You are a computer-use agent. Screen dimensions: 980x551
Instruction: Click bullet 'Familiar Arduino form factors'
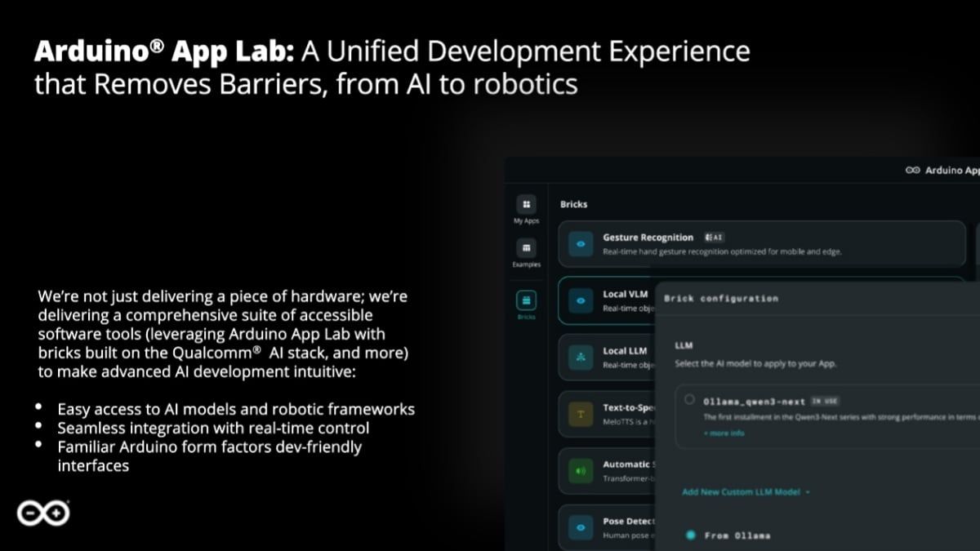point(209,456)
